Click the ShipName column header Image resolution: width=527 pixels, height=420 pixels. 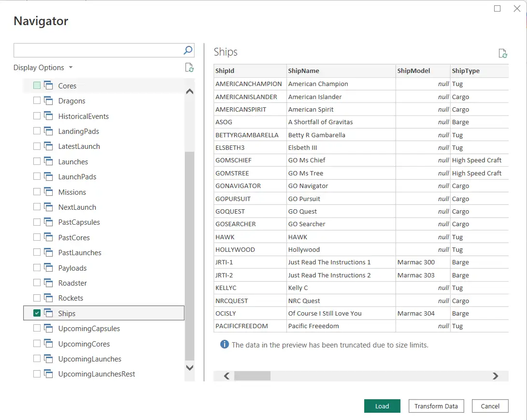(x=341, y=71)
